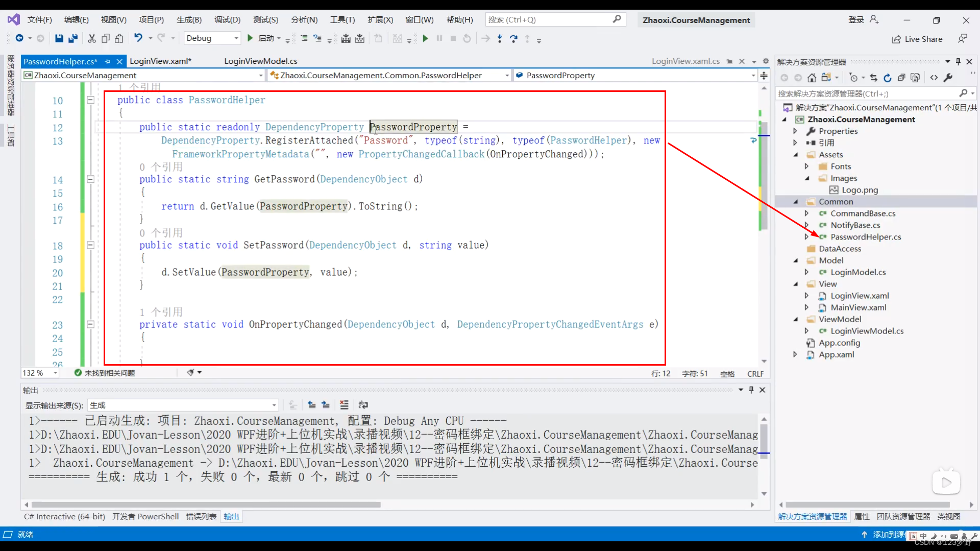This screenshot has width=980, height=551.
Task: Click the 登录 sign-in link
Action: click(x=856, y=19)
